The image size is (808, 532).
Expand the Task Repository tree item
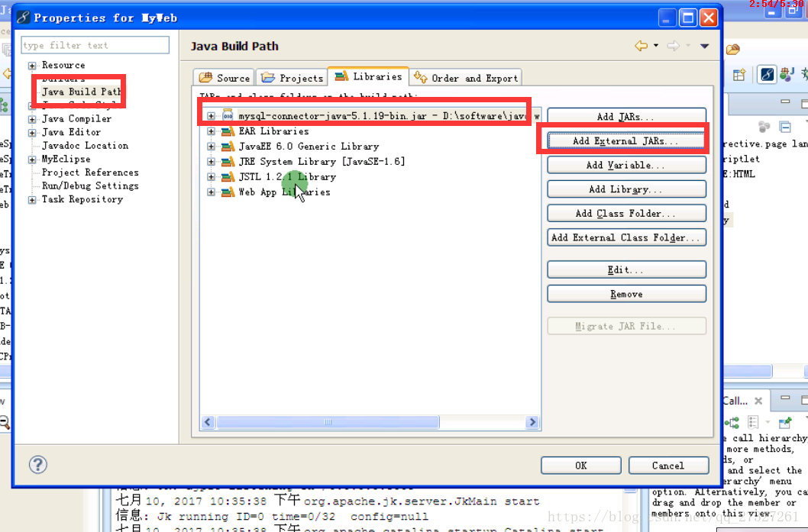point(32,200)
